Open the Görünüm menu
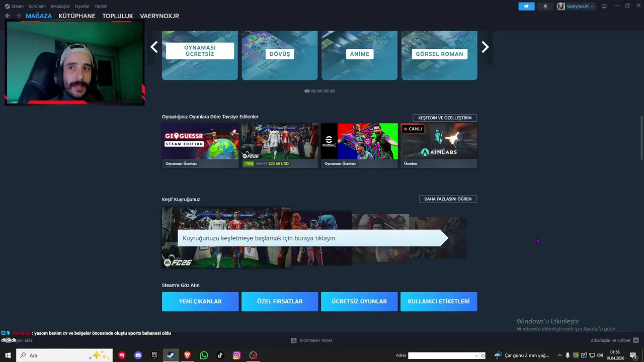Screen dimensions: 644x362 tap(37, 6)
